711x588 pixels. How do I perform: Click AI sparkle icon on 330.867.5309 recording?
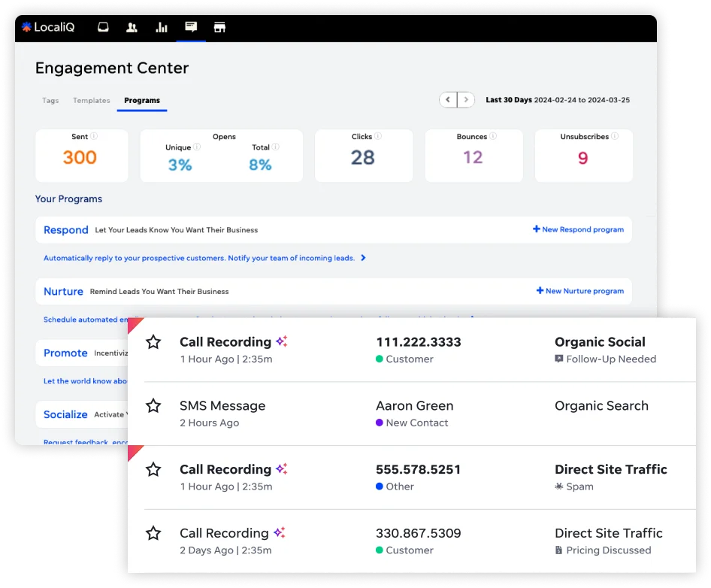pyautogui.click(x=280, y=532)
